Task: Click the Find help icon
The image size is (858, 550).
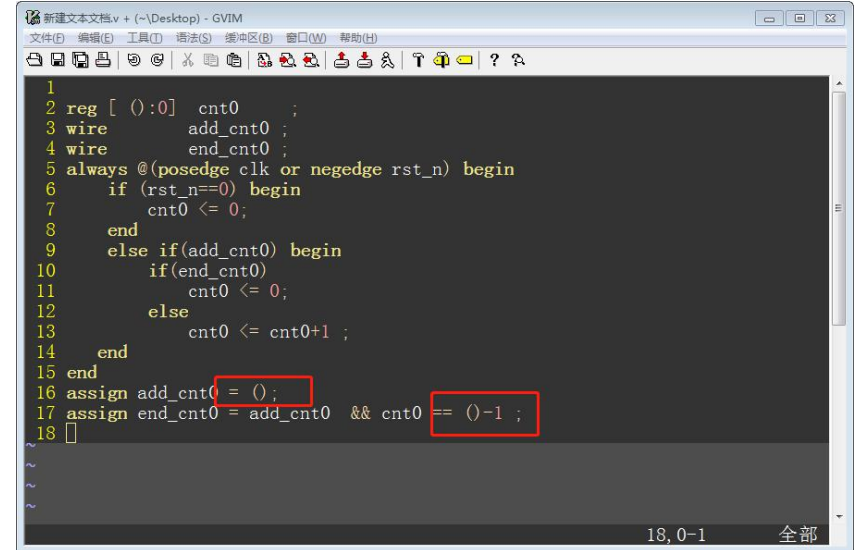Action: coord(518,60)
